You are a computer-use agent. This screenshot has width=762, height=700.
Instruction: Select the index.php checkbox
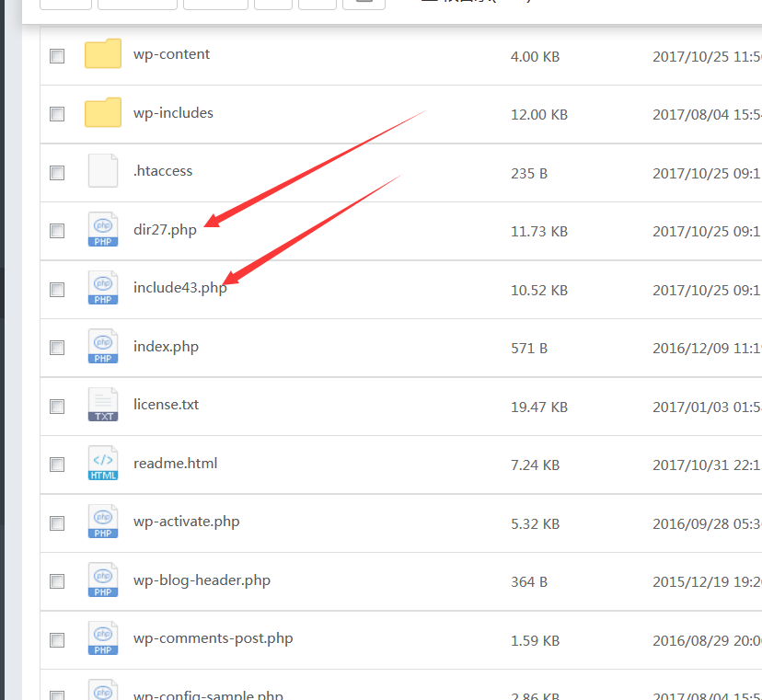coord(57,348)
